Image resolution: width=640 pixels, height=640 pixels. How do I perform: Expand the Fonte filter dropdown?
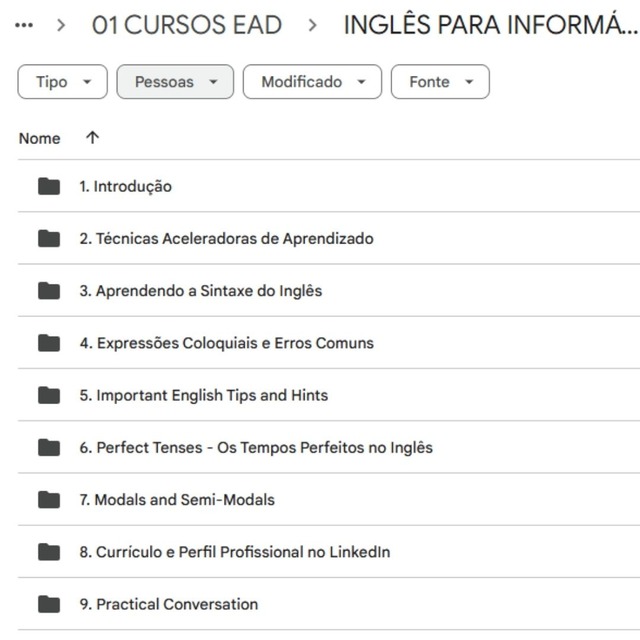(440, 82)
